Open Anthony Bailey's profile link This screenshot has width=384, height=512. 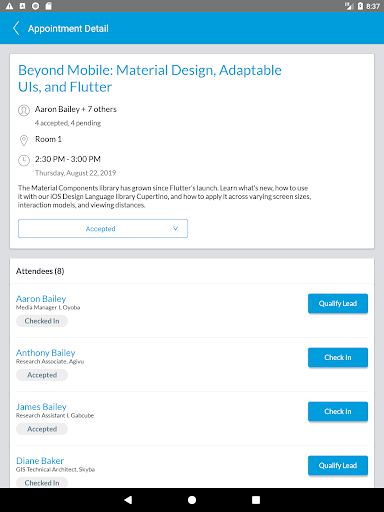coord(46,353)
